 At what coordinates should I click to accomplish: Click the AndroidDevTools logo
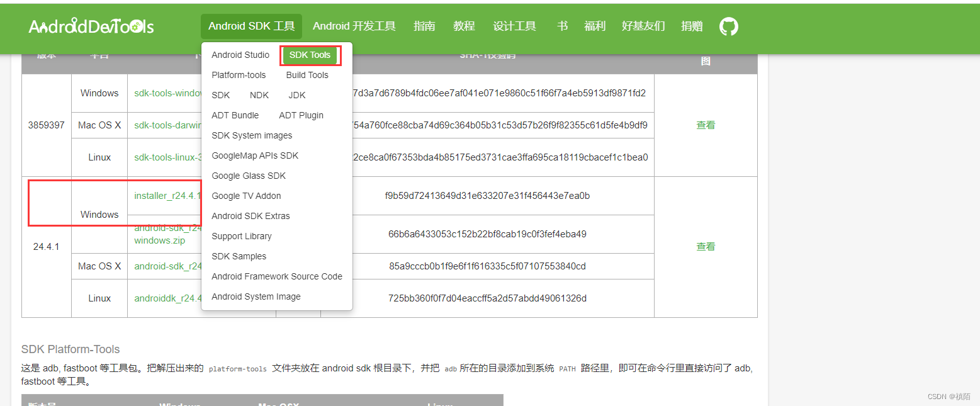coord(91,26)
